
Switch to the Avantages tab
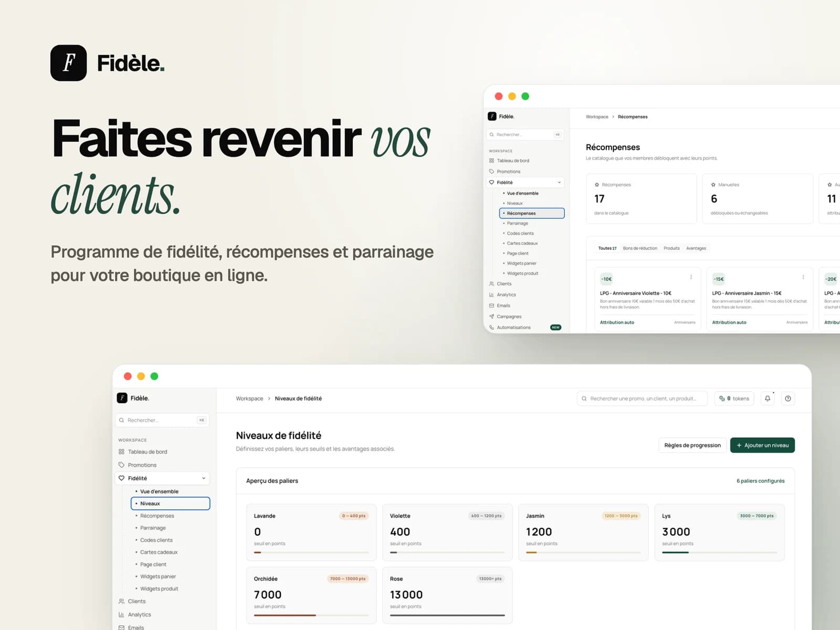click(696, 248)
